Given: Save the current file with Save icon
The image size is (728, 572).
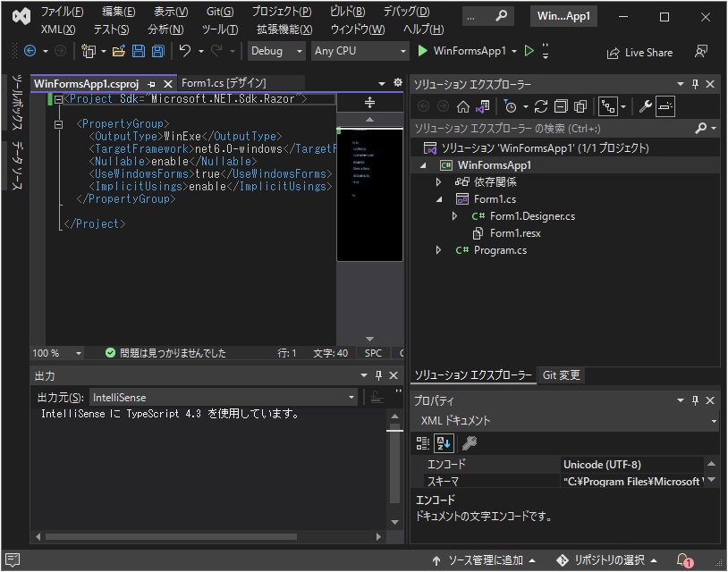Looking at the screenshot, I should point(139,51).
